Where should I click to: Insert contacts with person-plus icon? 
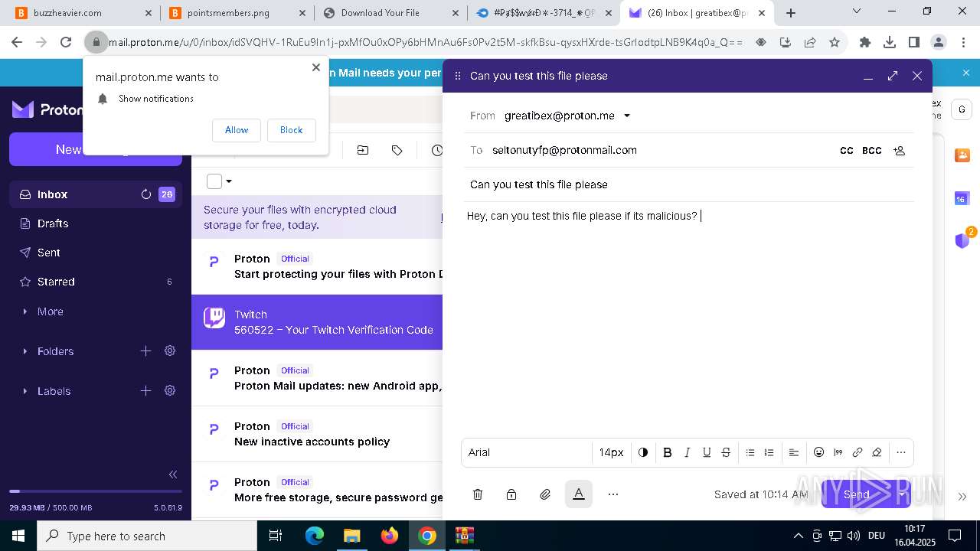(x=900, y=151)
